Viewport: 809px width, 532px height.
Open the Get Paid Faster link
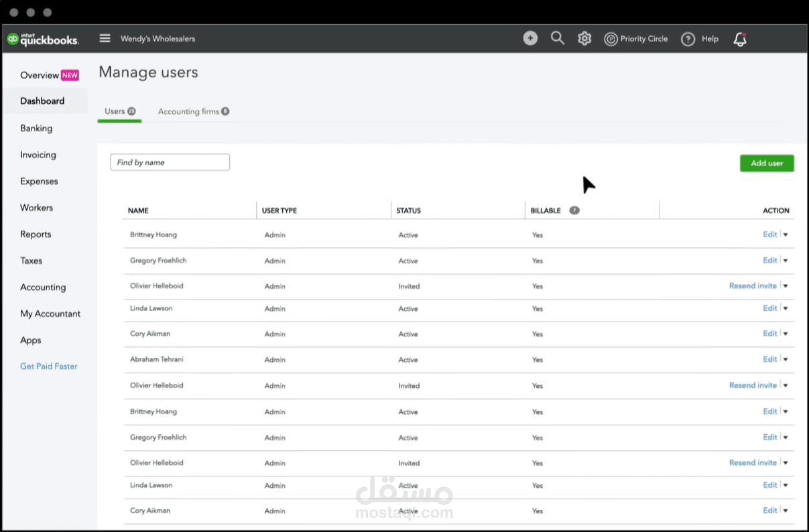coord(49,367)
